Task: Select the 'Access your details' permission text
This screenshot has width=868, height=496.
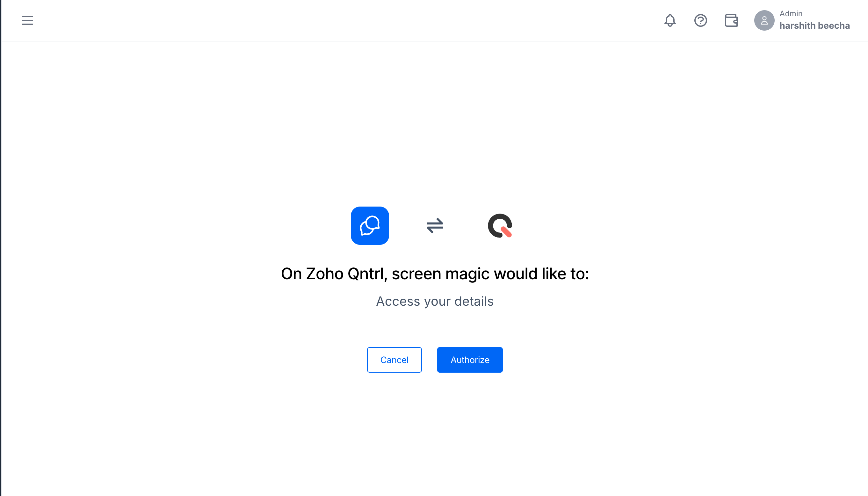Action: pos(435,302)
